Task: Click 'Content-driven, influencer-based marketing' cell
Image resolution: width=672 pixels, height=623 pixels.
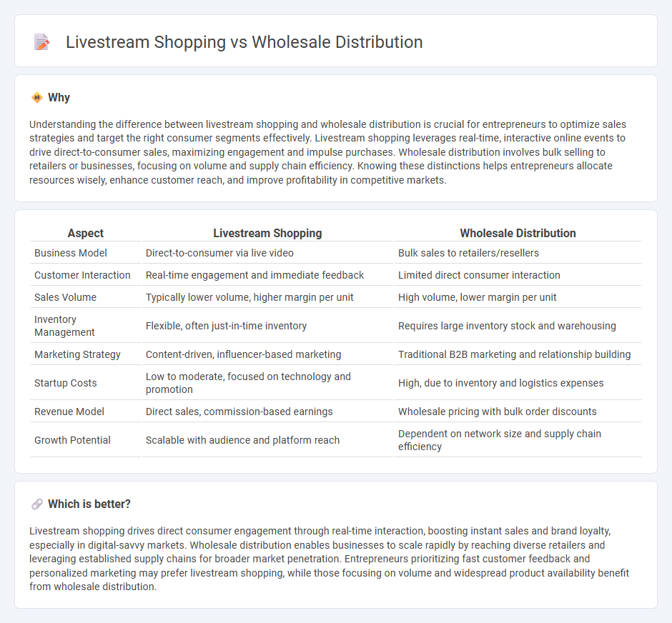Action: pos(244,354)
